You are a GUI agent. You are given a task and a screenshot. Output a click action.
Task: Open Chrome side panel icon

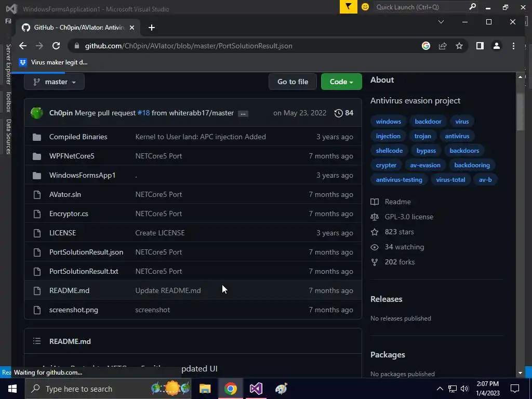click(x=480, y=46)
